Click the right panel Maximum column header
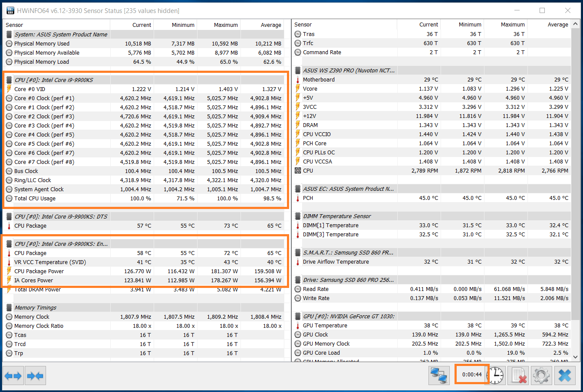 tap(505, 24)
